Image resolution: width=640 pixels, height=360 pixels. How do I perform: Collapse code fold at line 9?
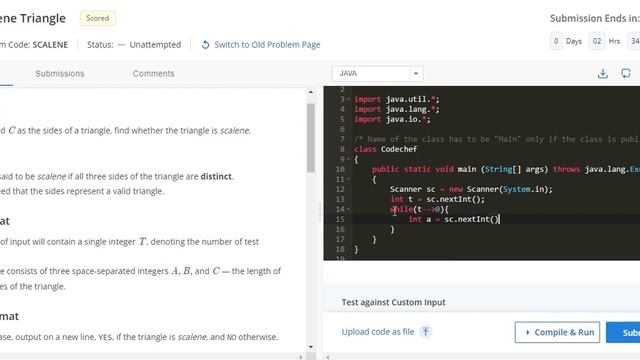(348, 159)
